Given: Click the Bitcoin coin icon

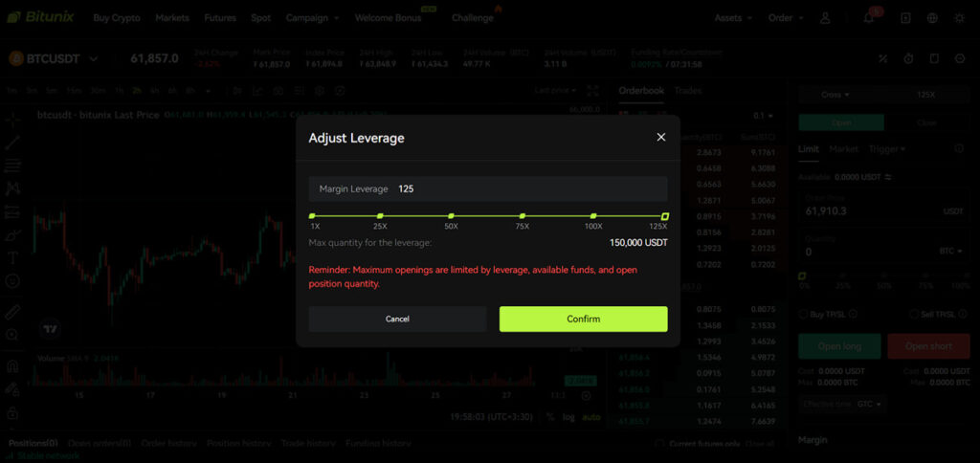Looking at the screenshot, I should click(15, 58).
